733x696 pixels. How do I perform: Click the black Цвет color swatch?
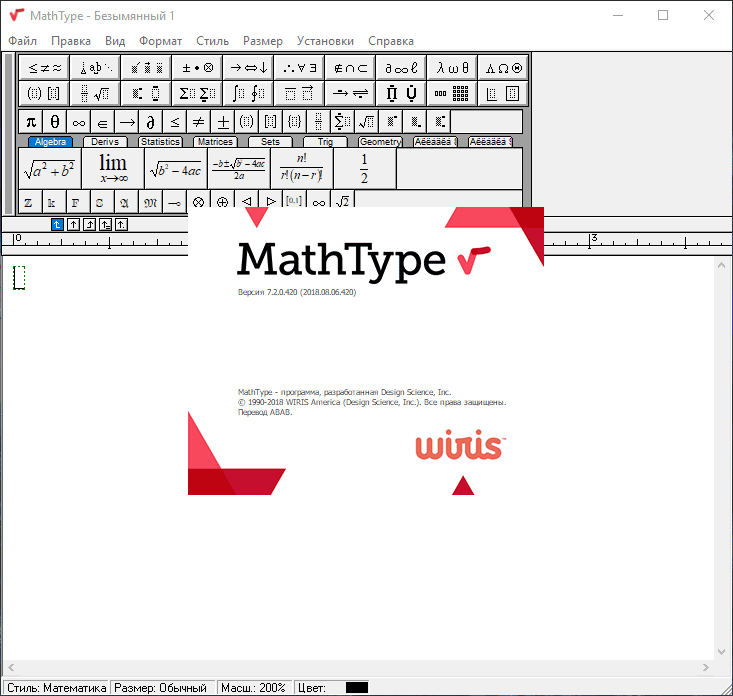pos(357,688)
